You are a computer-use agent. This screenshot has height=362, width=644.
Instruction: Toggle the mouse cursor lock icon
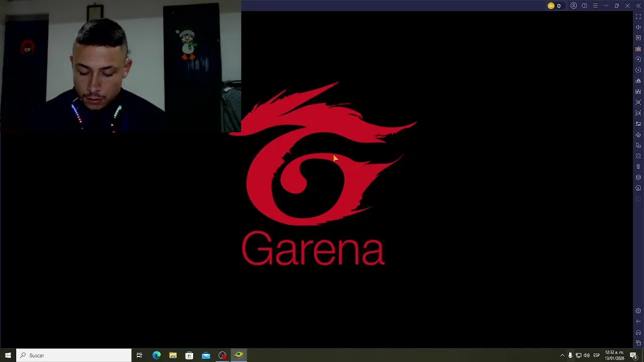point(638,38)
